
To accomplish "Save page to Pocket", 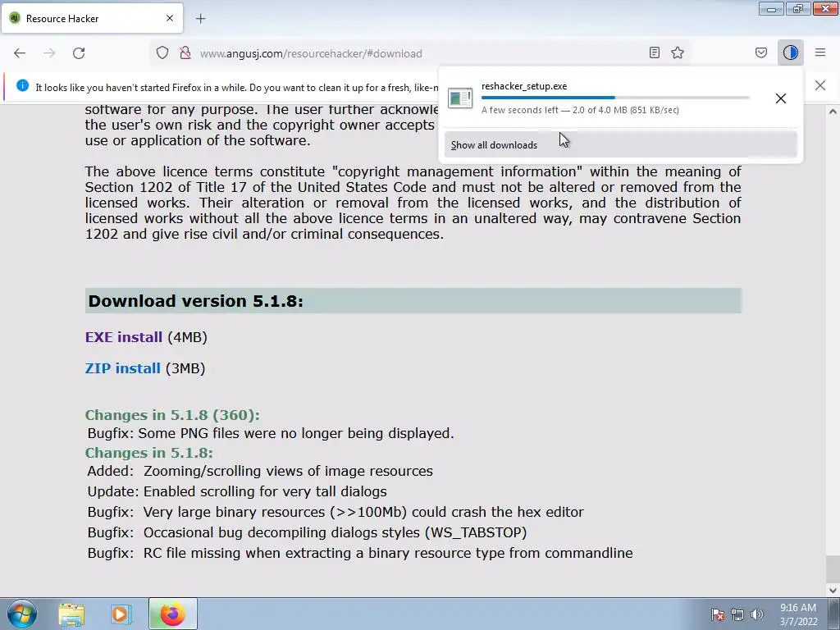I will [761, 52].
